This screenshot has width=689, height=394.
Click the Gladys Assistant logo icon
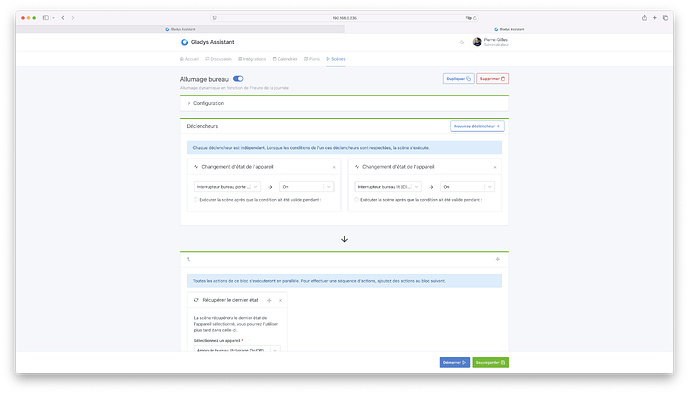point(184,42)
